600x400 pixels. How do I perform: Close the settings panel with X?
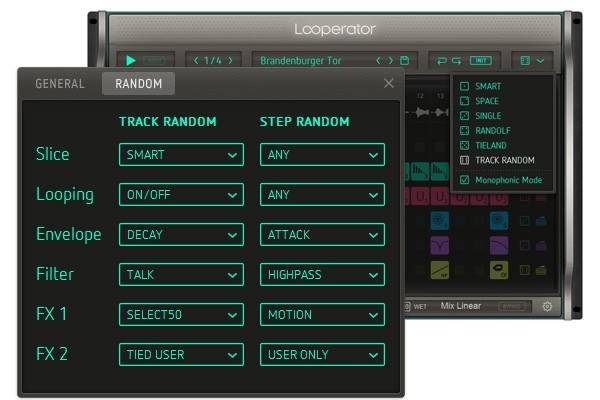388,83
